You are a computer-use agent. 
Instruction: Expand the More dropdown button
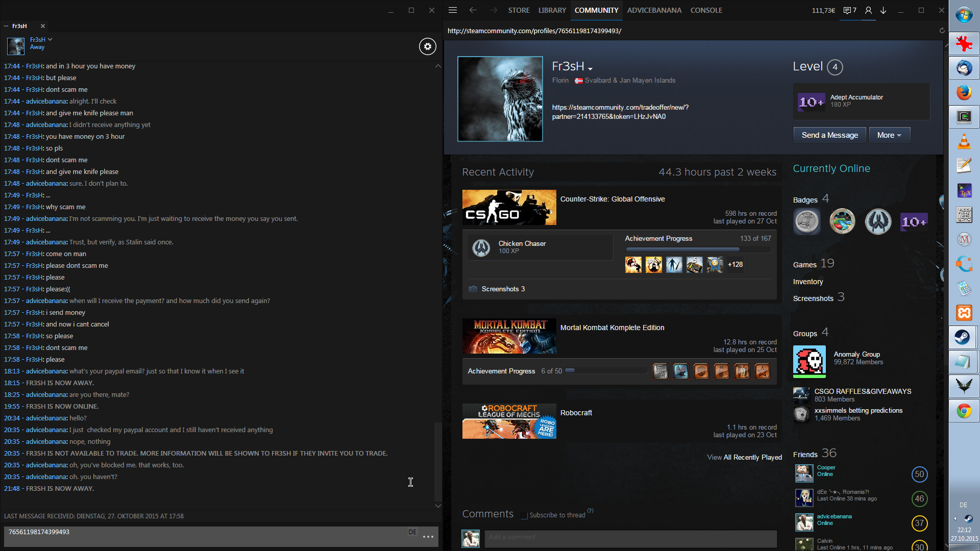[x=889, y=135]
